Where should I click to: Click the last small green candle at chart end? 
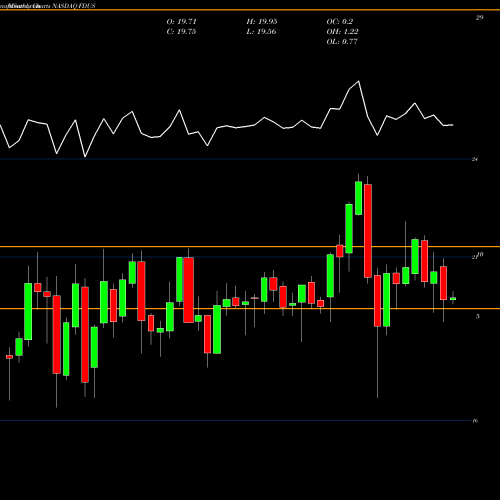tap(453, 299)
